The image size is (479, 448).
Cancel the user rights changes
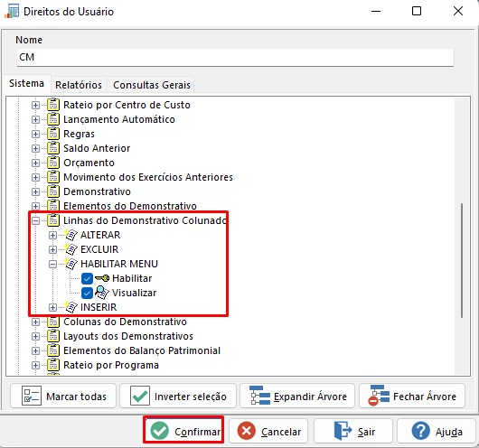point(268,431)
